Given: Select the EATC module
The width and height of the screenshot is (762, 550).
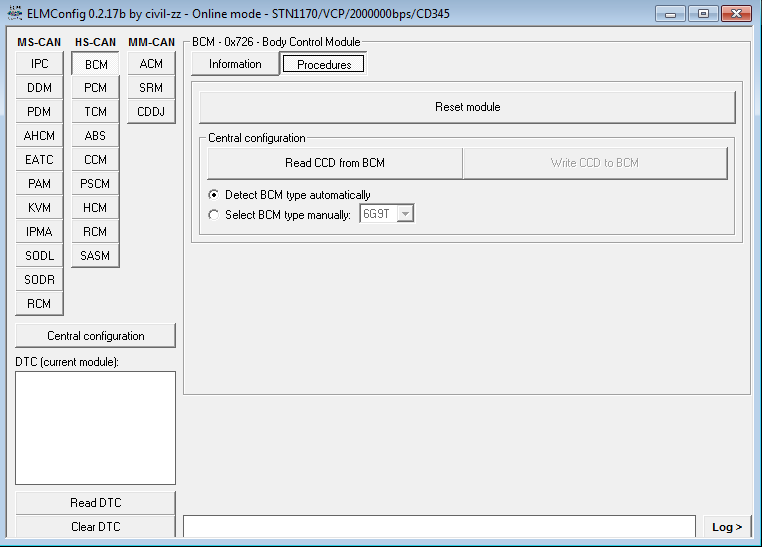Looking at the screenshot, I should [39, 159].
